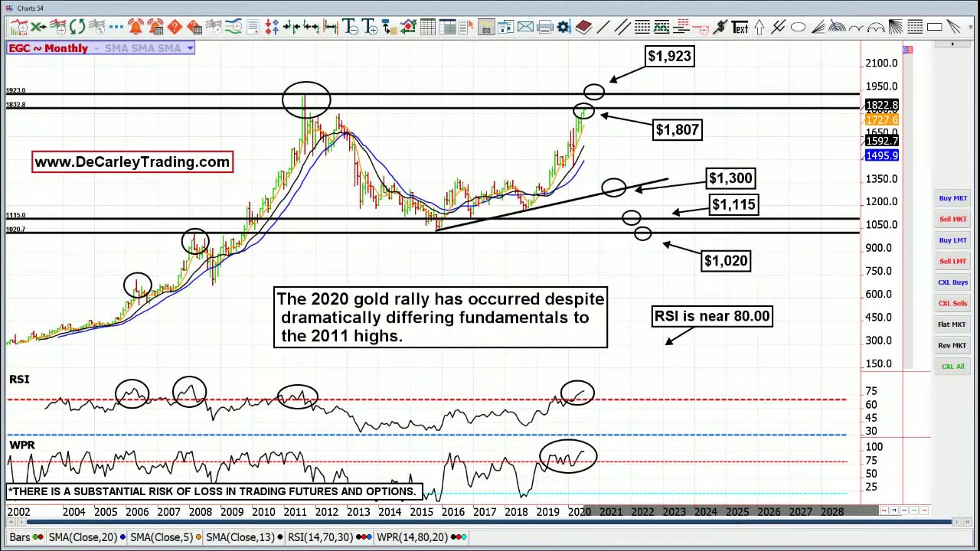Click the black color dot of SMA(Close,13)
Viewport: 980px width, 551px height.
coord(279,537)
